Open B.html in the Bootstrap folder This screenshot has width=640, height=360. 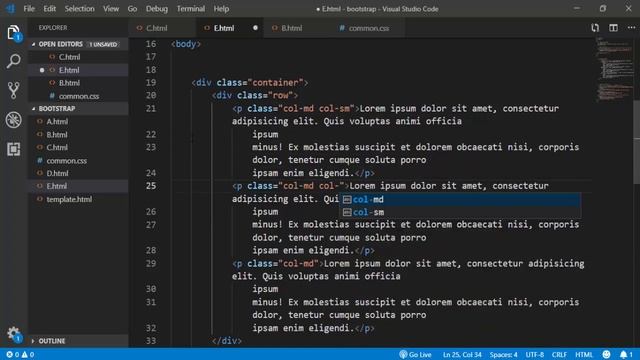78,135
